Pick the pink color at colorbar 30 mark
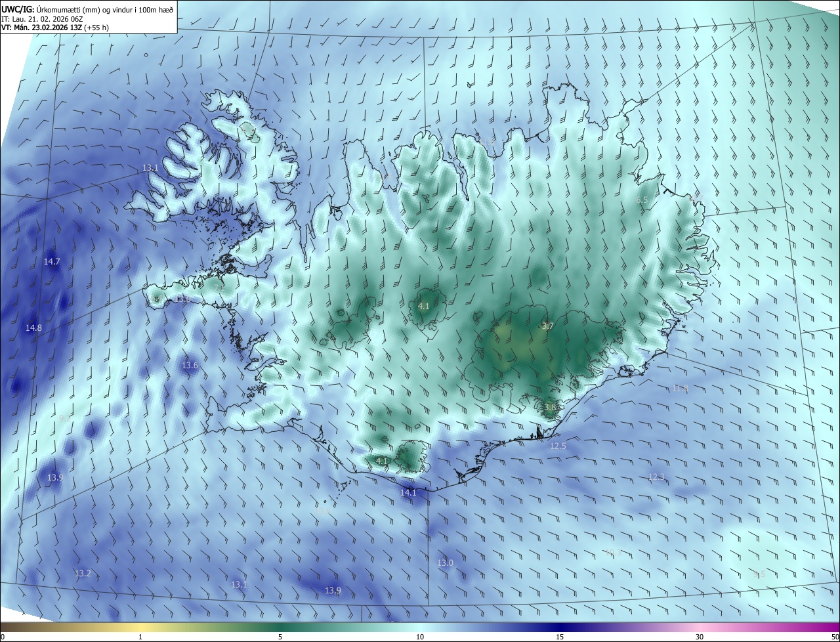 tap(700, 628)
